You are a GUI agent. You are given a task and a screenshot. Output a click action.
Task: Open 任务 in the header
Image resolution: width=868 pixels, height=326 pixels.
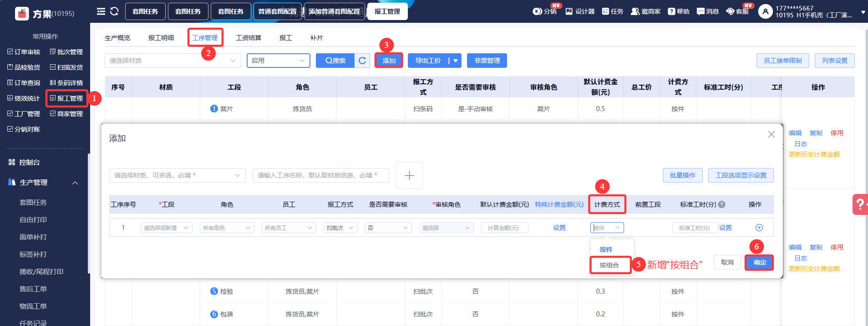point(613,11)
